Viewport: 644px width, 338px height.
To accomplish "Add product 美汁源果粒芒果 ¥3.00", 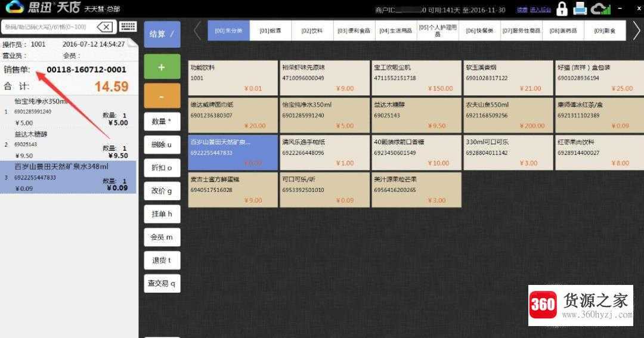I will [x=416, y=190].
